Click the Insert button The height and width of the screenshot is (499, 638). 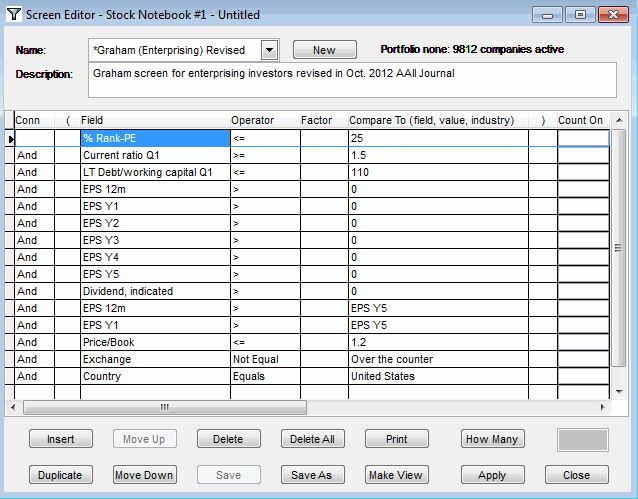pyautogui.click(x=60, y=439)
